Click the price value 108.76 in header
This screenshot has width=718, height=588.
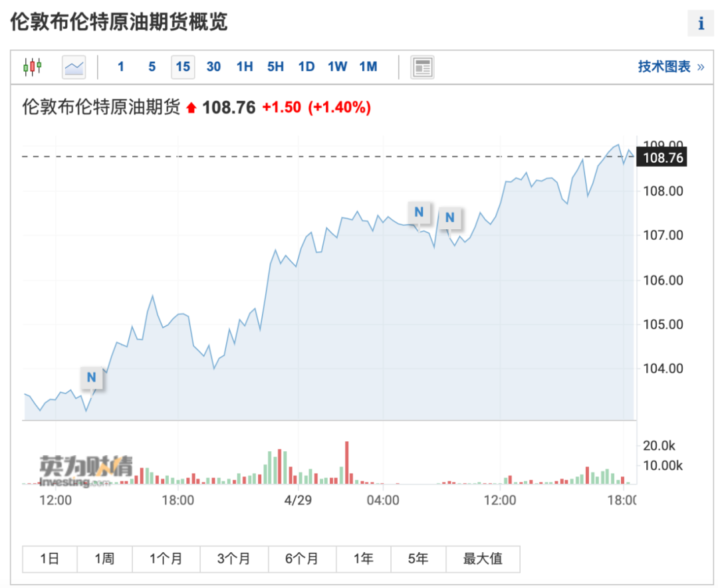point(229,108)
